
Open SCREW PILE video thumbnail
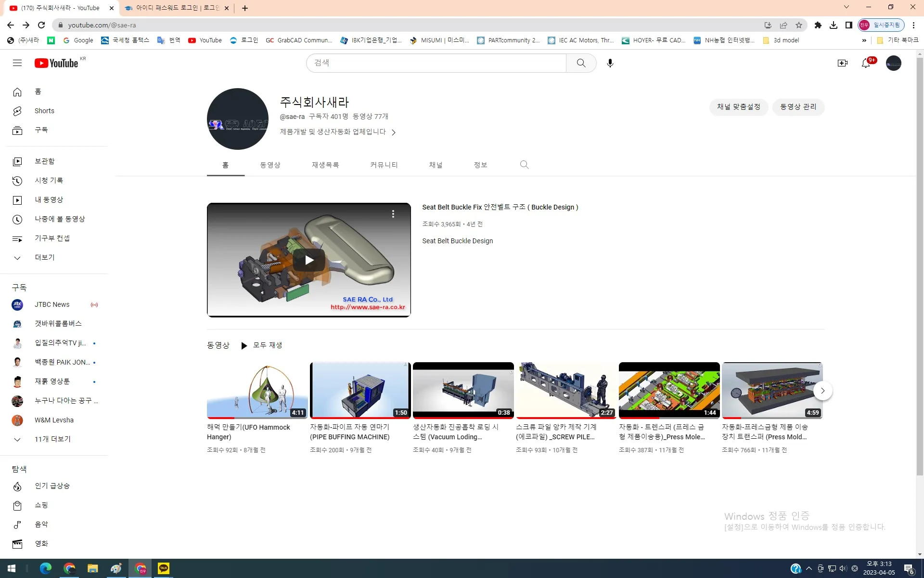[x=566, y=391]
